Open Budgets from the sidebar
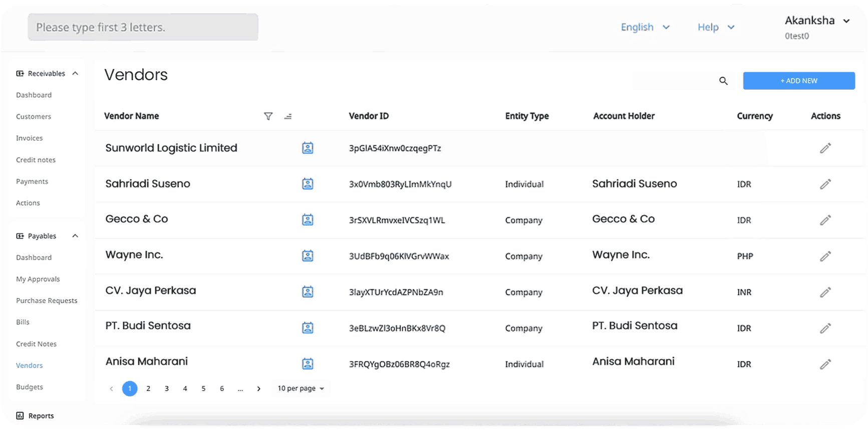 pyautogui.click(x=30, y=387)
